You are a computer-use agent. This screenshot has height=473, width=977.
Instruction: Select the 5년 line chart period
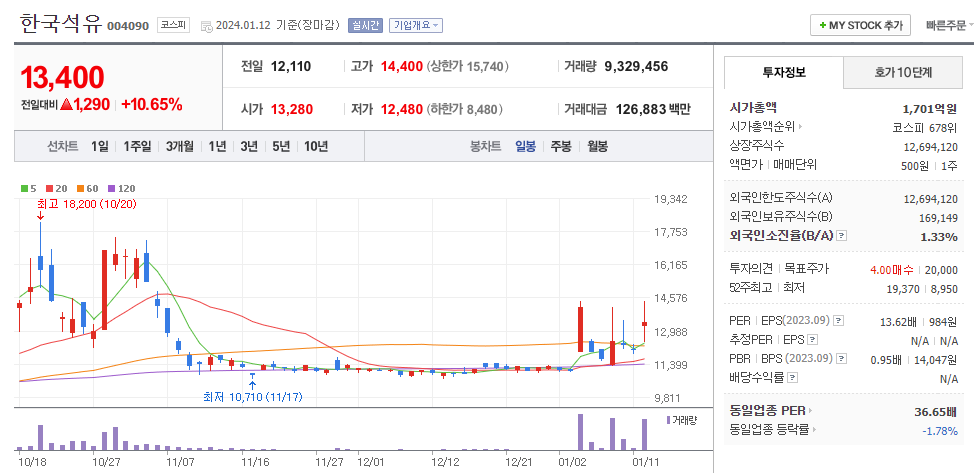click(x=281, y=146)
